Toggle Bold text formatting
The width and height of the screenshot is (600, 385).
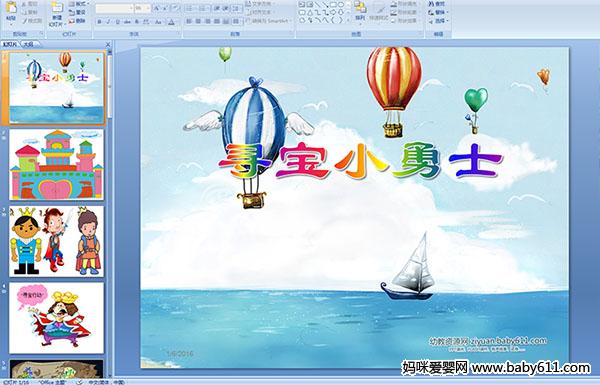click(99, 22)
